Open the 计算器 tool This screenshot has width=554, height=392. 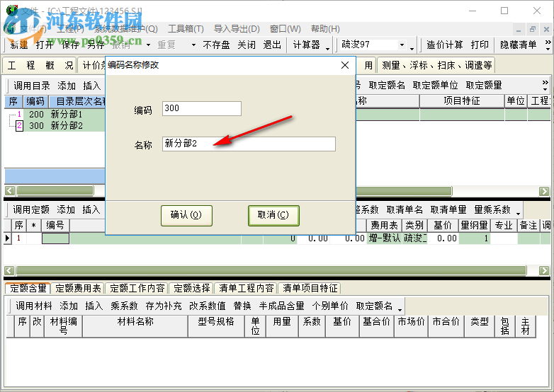(x=306, y=45)
